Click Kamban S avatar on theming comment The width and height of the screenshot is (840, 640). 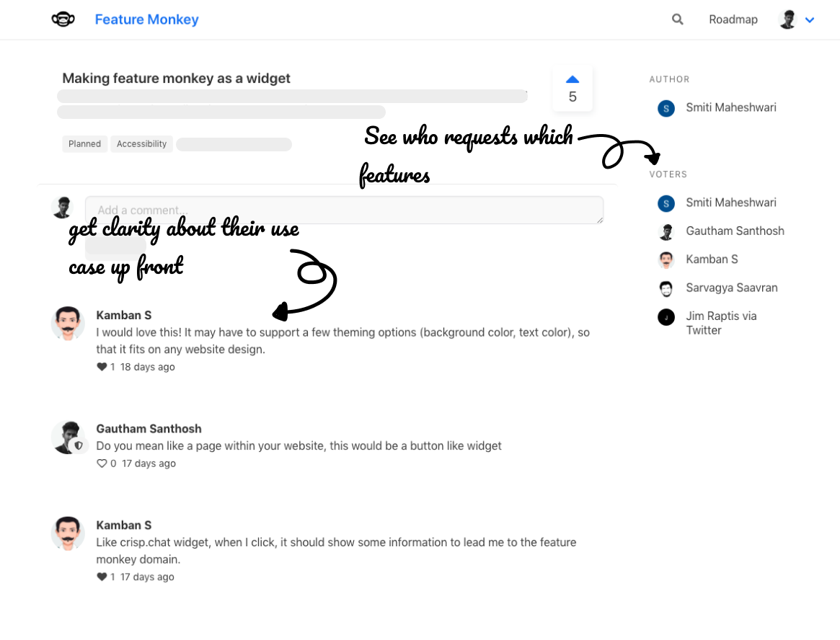tap(68, 323)
